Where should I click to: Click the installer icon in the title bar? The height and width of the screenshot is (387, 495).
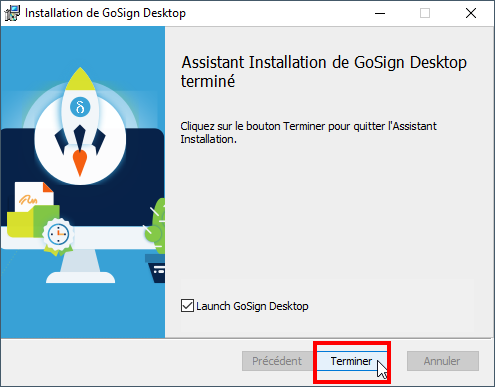tap(12, 13)
